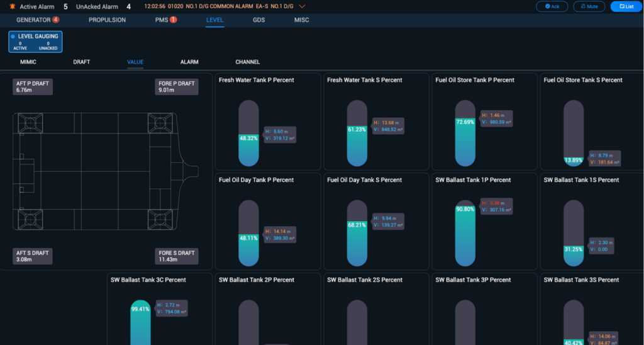
Task: Click the Fuel Oil Day Tank S gauge
Action: pos(357,234)
